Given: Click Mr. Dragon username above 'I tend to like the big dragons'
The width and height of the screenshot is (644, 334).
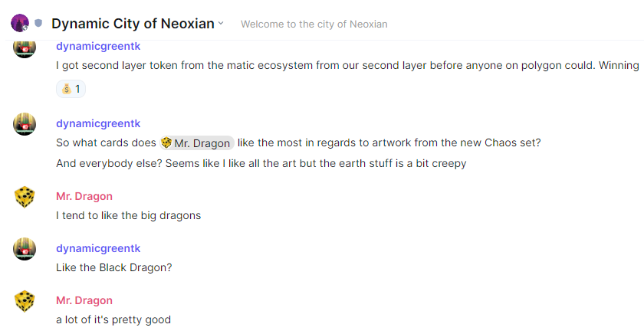Looking at the screenshot, I should point(84,196).
